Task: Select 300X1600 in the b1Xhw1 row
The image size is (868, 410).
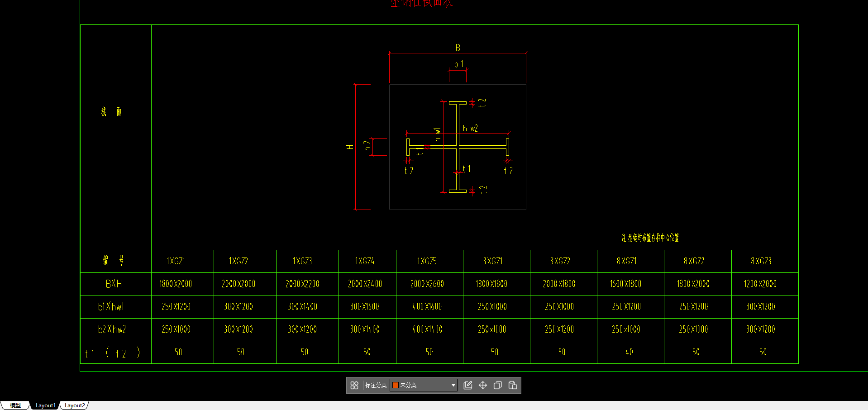Action: (x=365, y=306)
